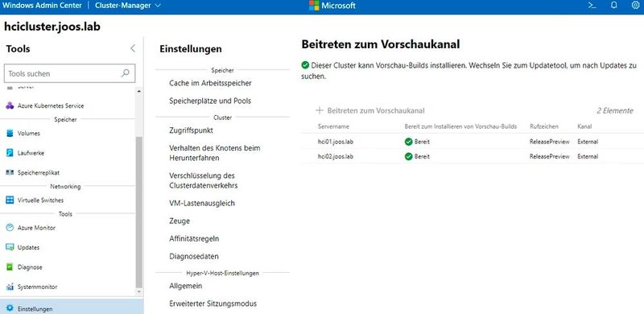Open Diagnosedaten settings
This screenshot has height=314, width=644.
click(x=194, y=256)
